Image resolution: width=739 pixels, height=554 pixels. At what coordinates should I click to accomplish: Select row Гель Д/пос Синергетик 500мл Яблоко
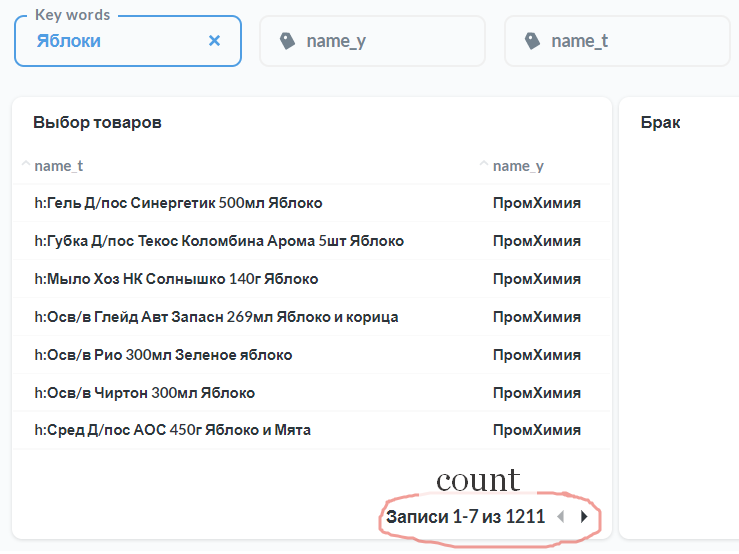(x=312, y=203)
